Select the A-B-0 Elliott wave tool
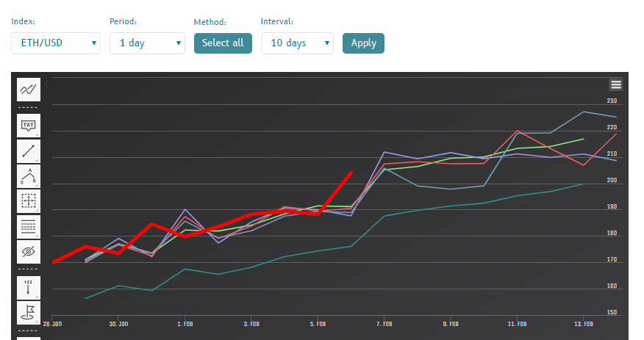Screen dimensions: 644x340 pos(29,176)
